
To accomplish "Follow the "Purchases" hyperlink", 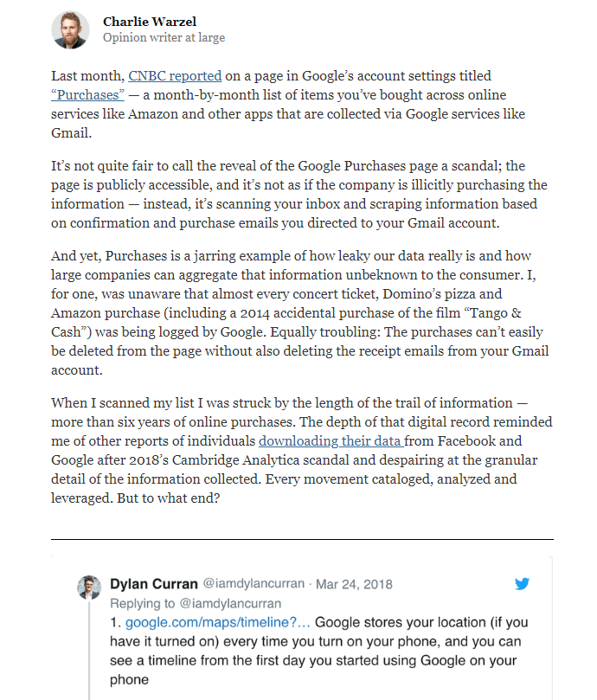I will [87, 95].
